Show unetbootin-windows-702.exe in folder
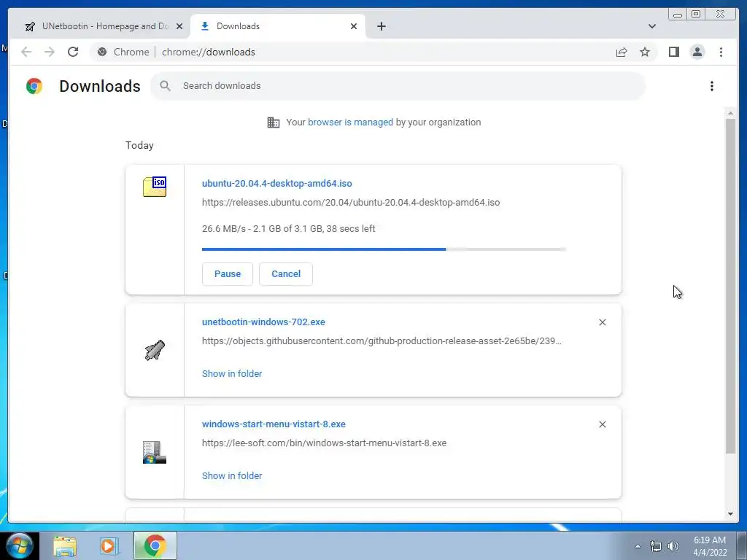Image resolution: width=747 pixels, height=560 pixels. 232,374
